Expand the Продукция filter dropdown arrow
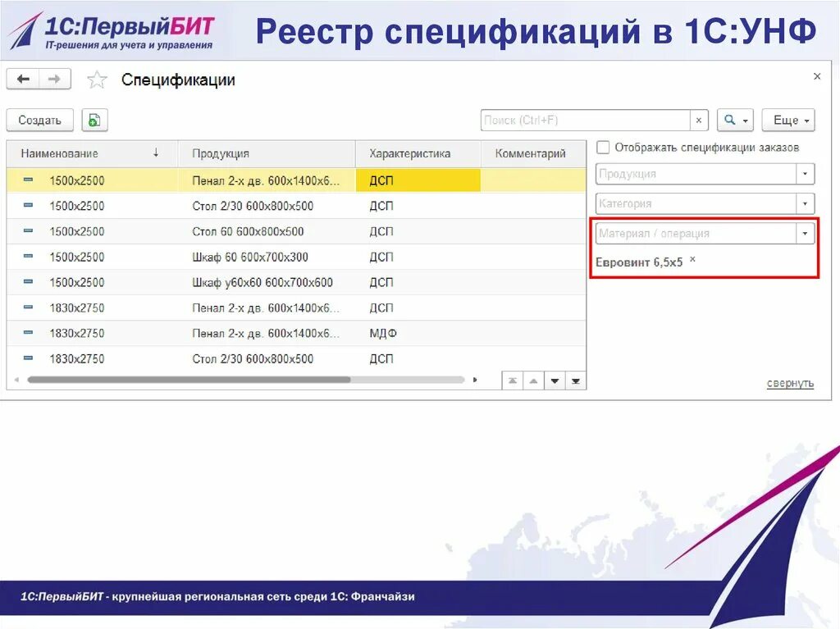The width and height of the screenshot is (840, 629). [806, 174]
